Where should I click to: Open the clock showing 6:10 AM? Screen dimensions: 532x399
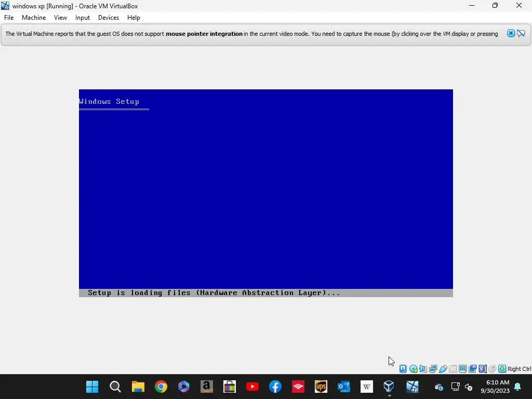pos(495,387)
